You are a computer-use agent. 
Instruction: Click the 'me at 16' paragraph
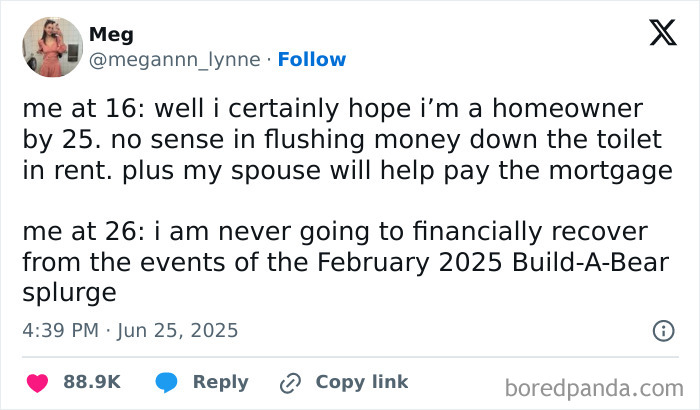pos(347,140)
